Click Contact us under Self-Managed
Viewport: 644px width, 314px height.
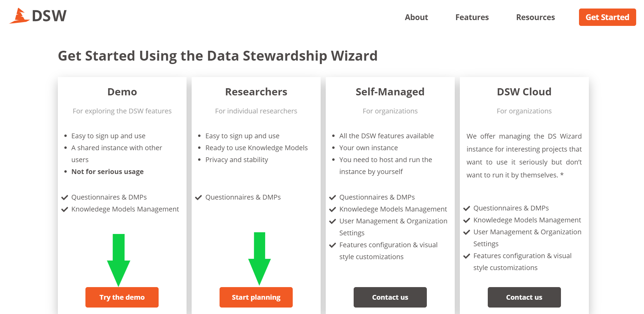(x=390, y=297)
